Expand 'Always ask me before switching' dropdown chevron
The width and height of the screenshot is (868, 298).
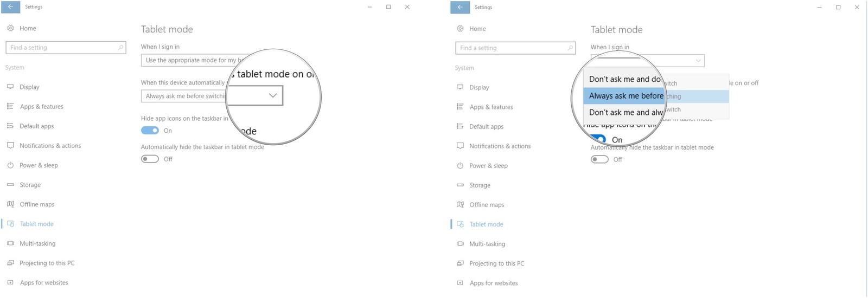click(273, 95)
